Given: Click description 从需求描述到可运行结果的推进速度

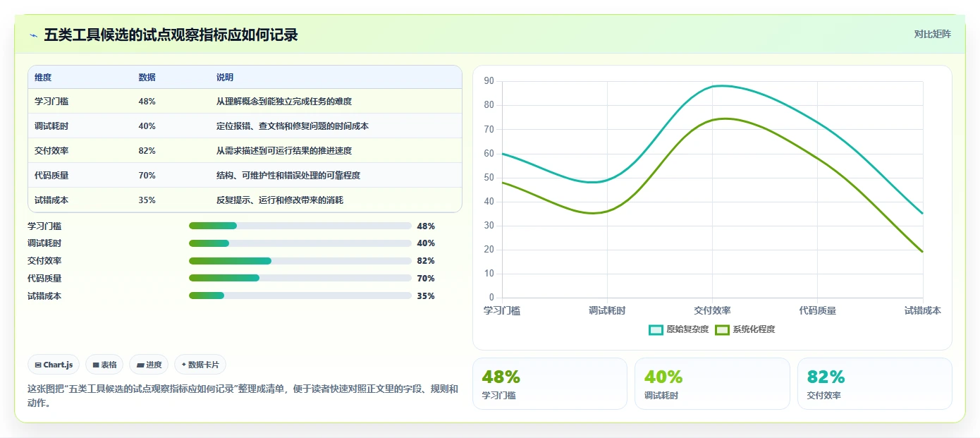Looking at the screenshot, I should pos(284,151).
